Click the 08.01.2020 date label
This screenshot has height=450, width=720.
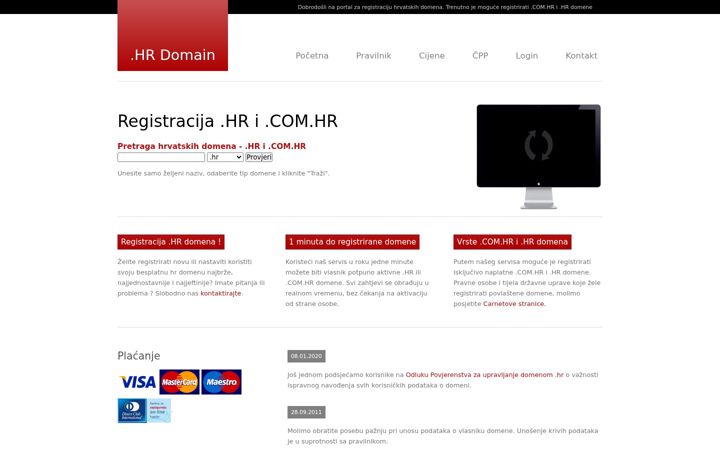point(306,356)
